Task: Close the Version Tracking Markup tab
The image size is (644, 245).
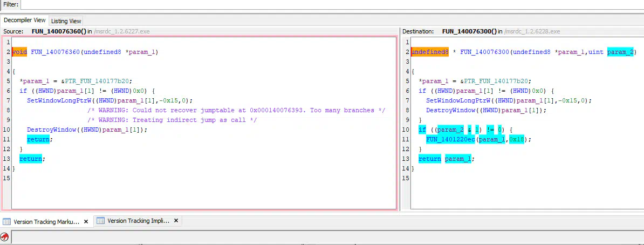Action: pyautogui.click(x=86, y=222)
